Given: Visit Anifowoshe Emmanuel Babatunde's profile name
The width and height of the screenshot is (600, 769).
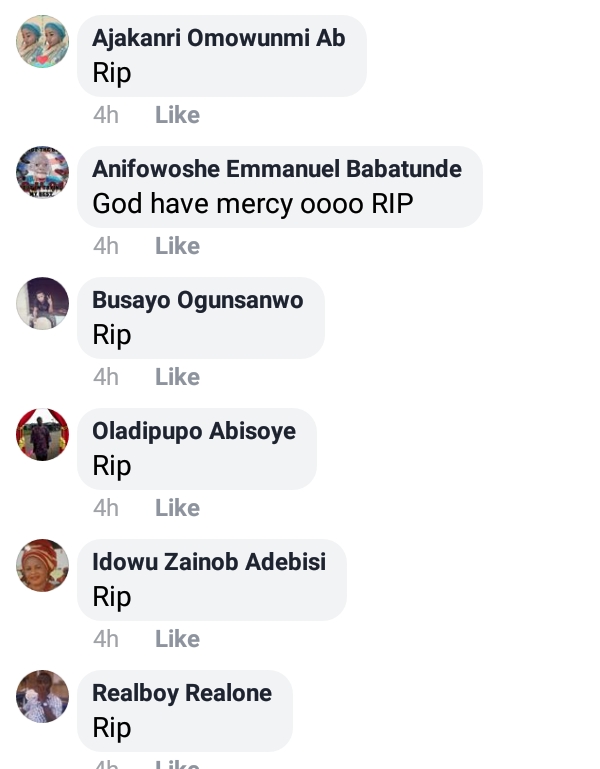Looking at the screenshot, I should tap(277, 169).
